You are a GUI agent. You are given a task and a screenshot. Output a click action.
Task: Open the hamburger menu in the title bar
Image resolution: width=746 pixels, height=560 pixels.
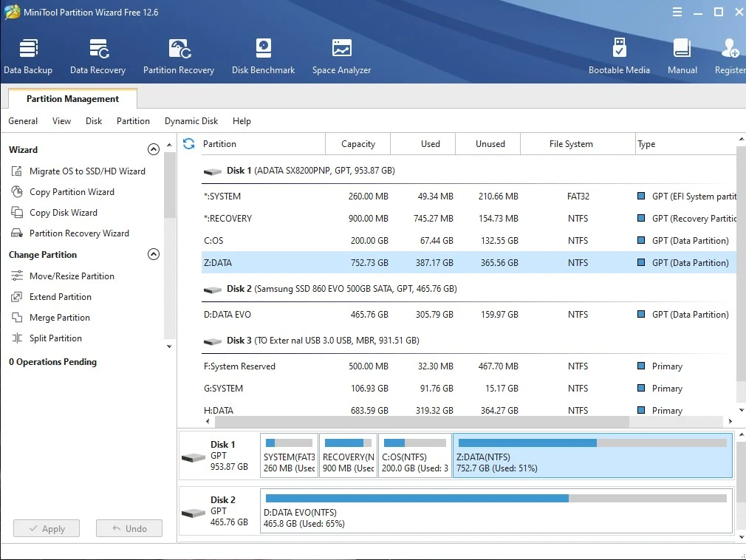pos(677,12)
